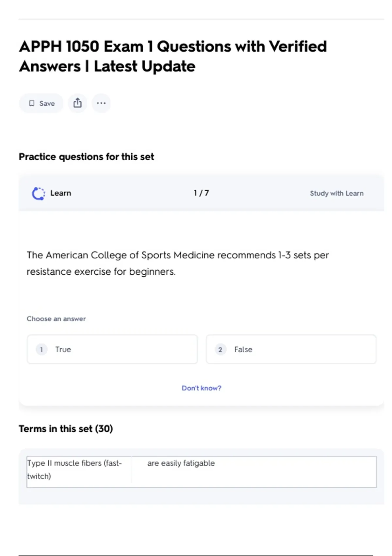392x556 pixels.
Task: Select the Type II muscle fibers term
Action: [74, 469]
